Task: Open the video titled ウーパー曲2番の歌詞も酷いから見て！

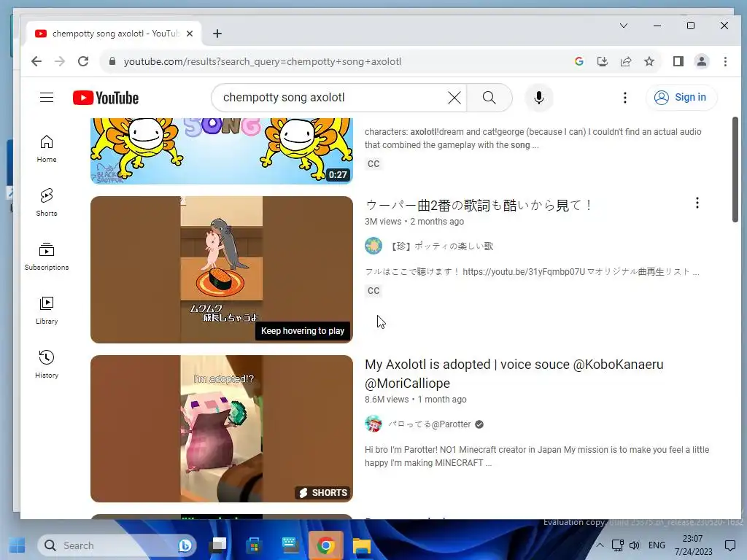Action: (x=479, y=205)
